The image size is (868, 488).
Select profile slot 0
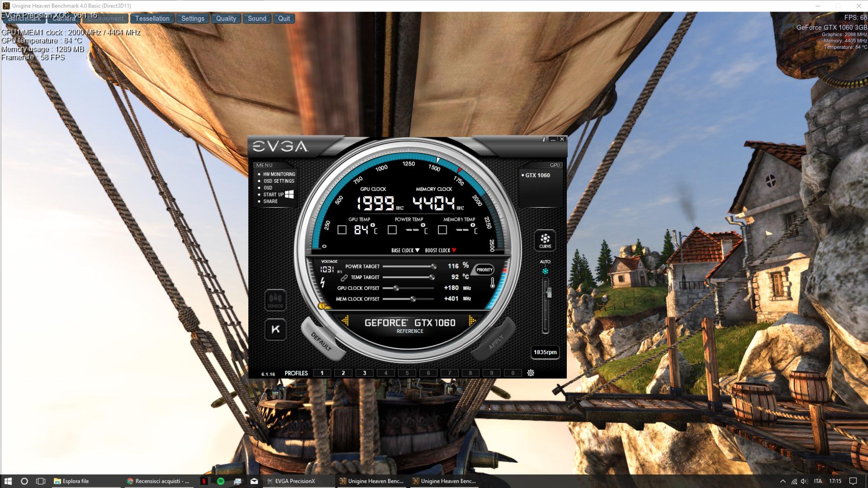tap(513, 373)
